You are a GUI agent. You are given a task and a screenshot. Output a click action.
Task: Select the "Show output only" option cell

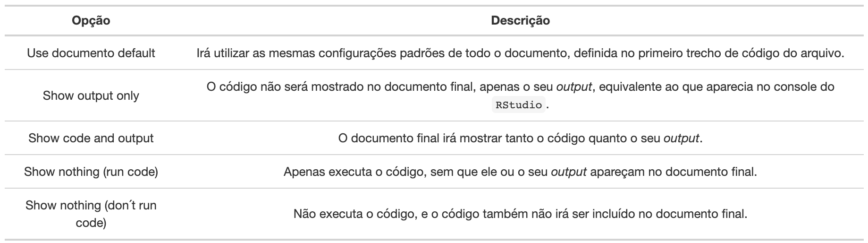(91, 95)
